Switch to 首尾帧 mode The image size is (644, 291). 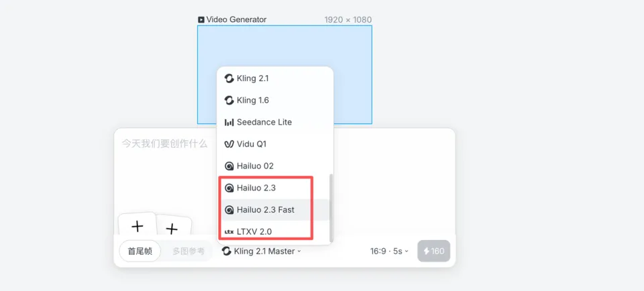click(x=140, y=251)
